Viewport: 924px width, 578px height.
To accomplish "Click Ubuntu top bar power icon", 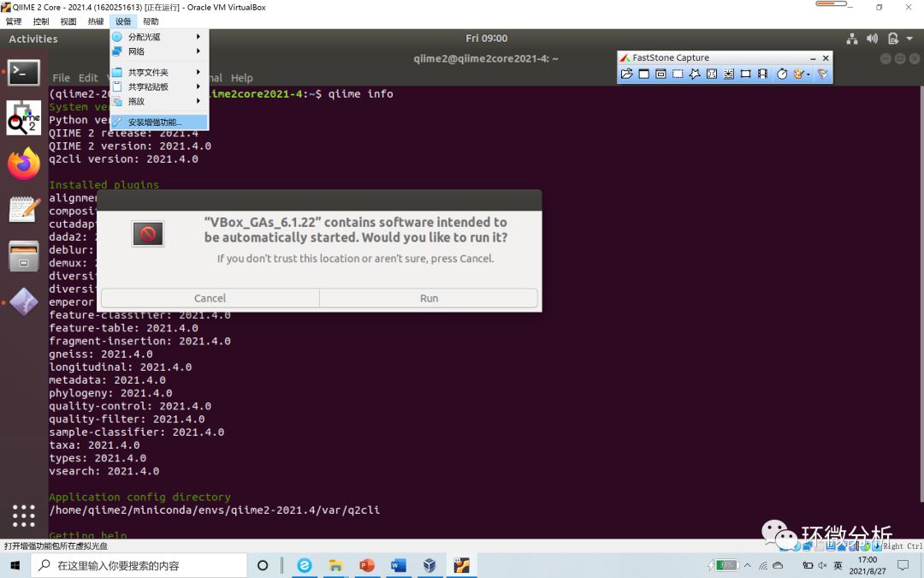I will click(892, 39).
